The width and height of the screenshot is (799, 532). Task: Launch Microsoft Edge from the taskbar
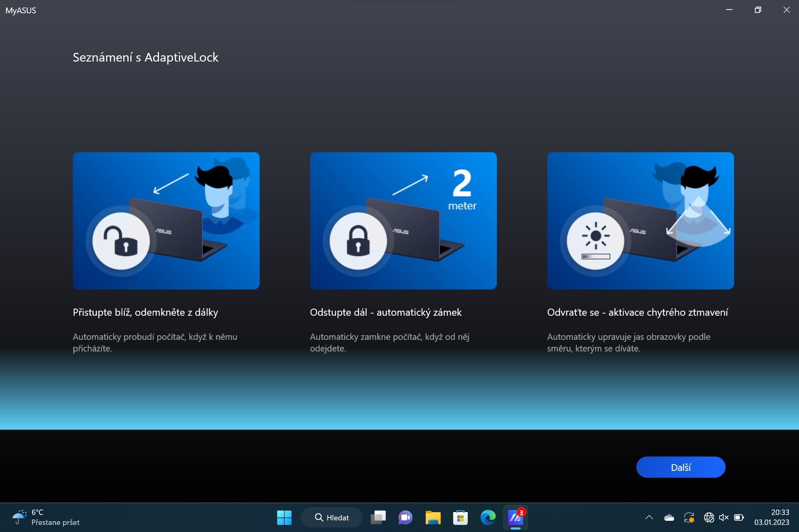488,517
